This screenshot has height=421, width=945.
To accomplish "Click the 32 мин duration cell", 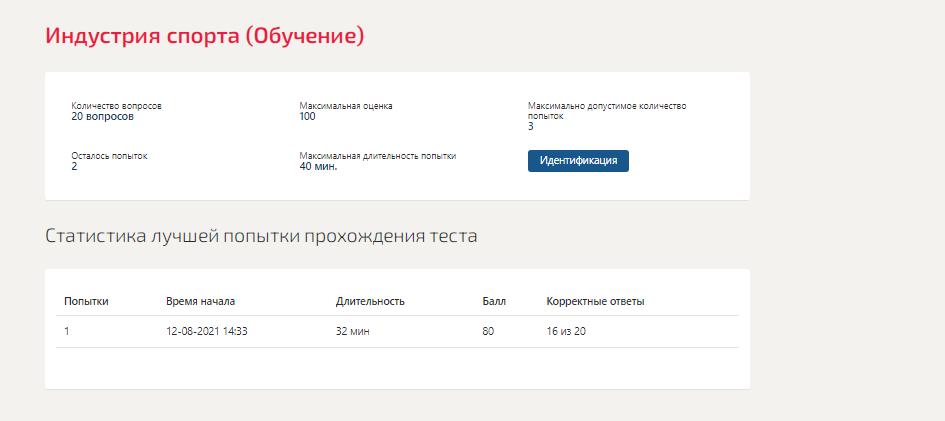I will click(353, 331).
